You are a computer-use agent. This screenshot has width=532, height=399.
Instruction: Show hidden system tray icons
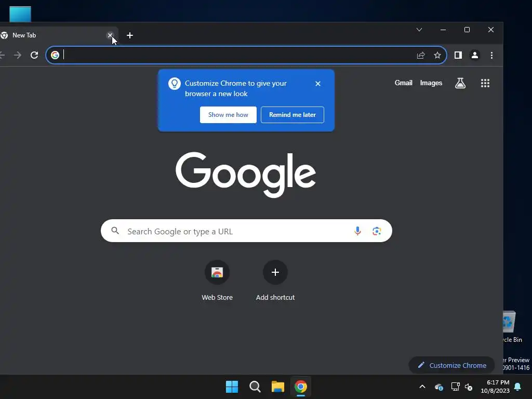422,387
